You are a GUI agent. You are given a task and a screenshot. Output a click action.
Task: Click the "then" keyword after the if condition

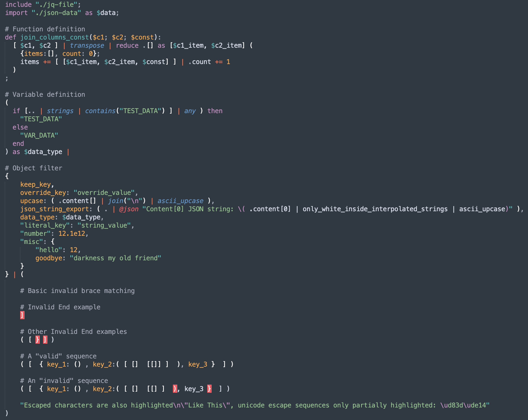tap(215, 111)
